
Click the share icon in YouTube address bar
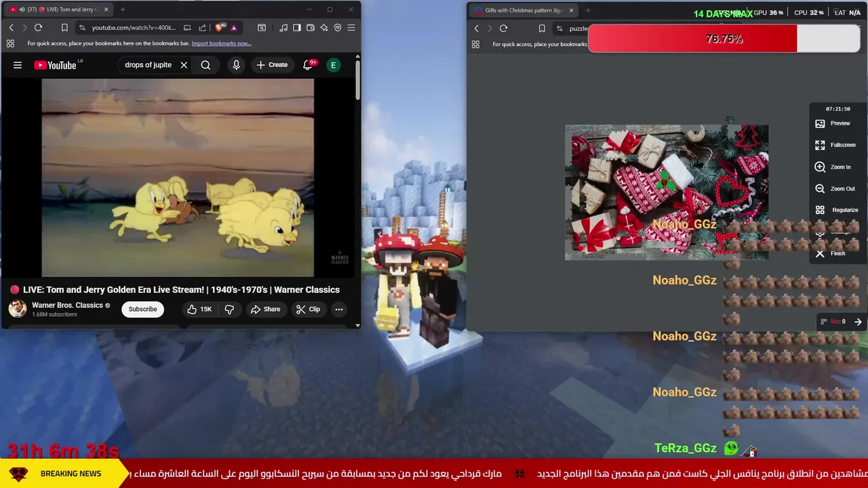(202, 28)
